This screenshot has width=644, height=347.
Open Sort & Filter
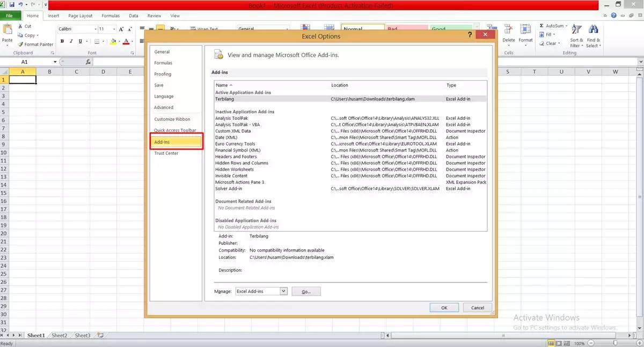tap(576, 36)
